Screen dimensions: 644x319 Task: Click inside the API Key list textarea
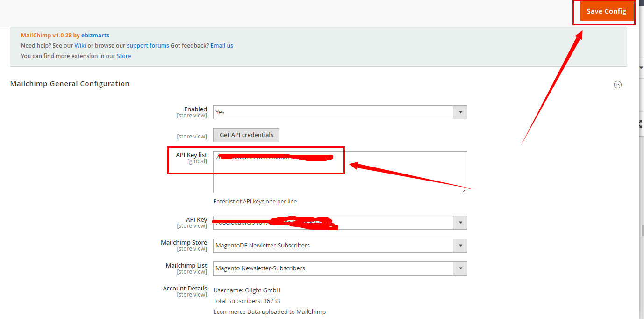340,172
